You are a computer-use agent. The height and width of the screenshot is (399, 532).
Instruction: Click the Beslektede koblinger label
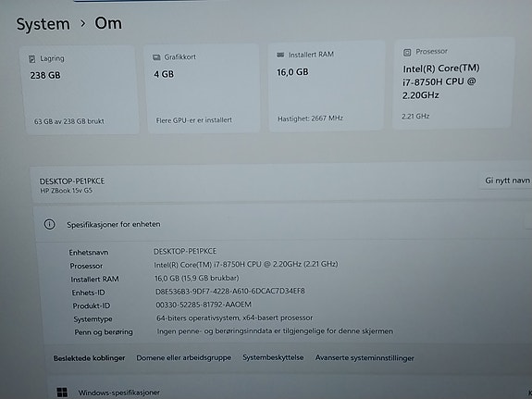89,358
